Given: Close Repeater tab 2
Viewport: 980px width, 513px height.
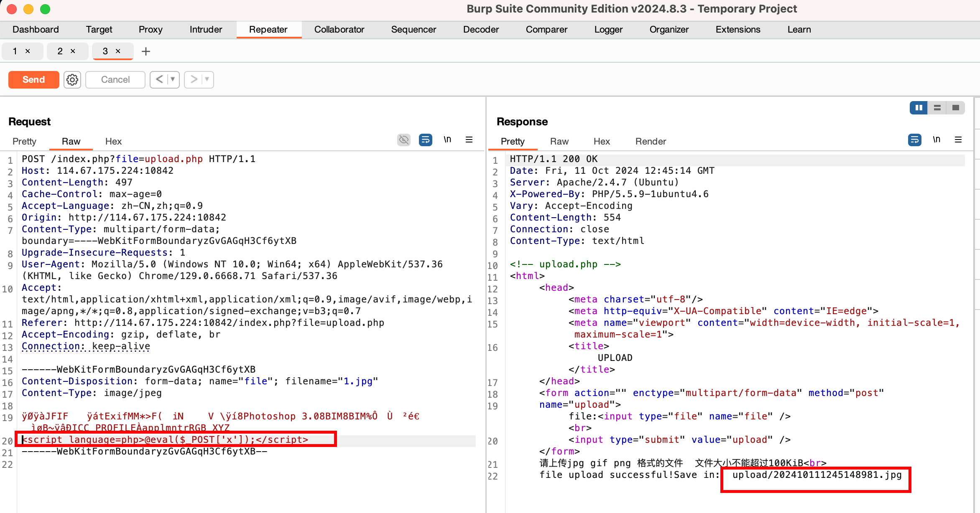Looking at the screenshot, I should click(73, 51).
